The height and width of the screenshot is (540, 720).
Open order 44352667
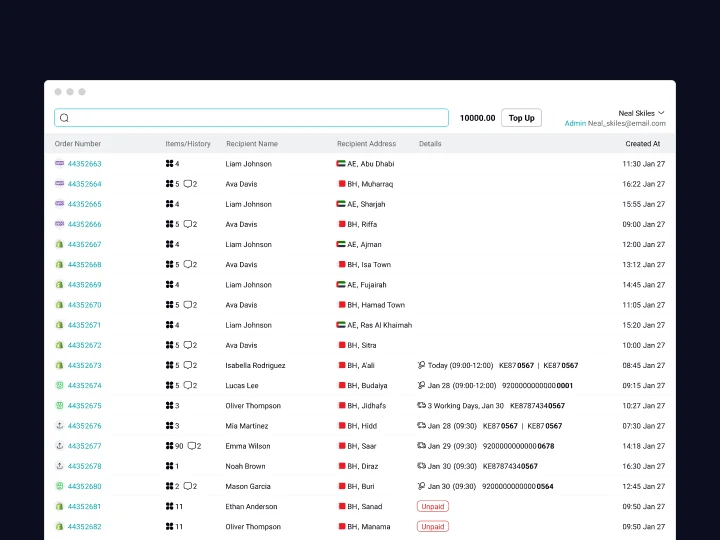coord(84,245)
